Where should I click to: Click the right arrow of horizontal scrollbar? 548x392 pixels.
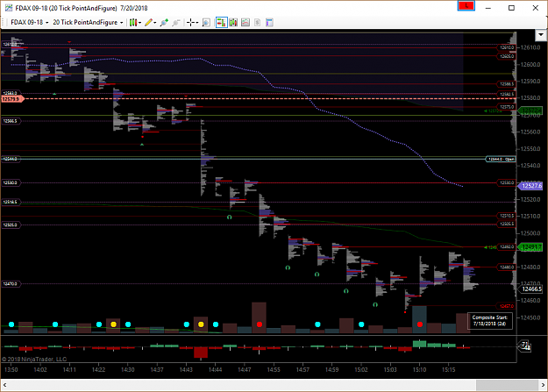click(x=543, y=385)
